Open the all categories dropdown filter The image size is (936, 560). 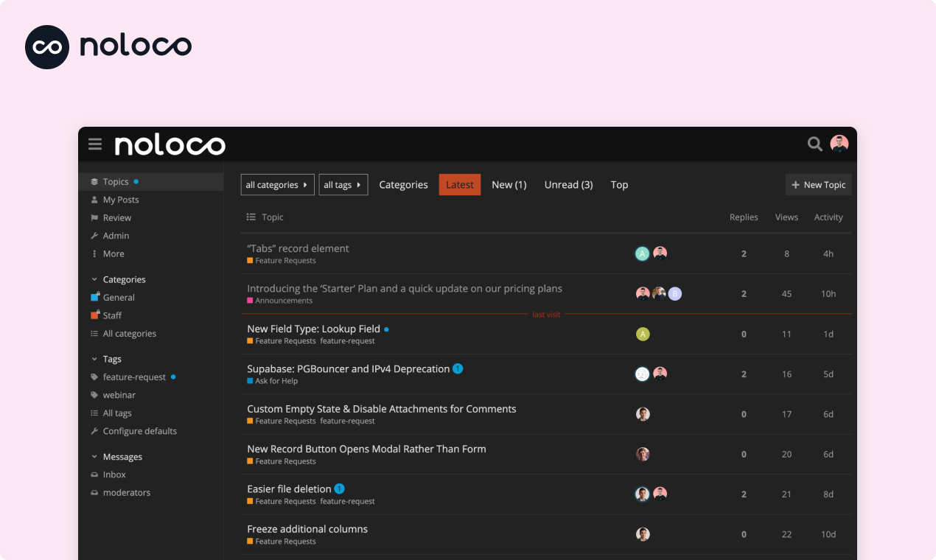point(277,184)
